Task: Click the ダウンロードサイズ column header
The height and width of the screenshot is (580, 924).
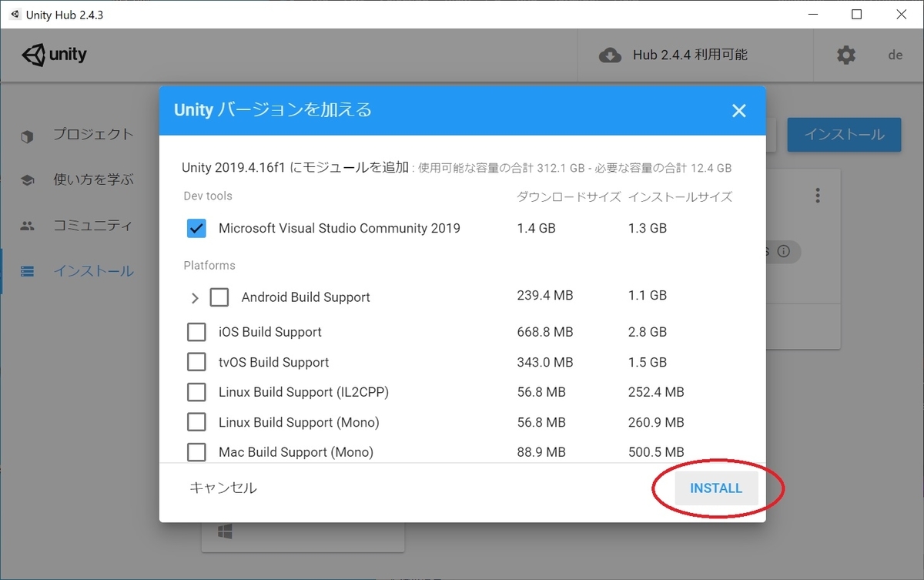Action: coord(569,196)
